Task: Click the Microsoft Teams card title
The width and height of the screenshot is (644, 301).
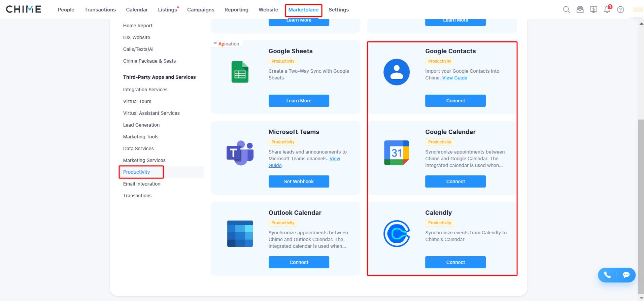Action: click(x=294, y=132)
